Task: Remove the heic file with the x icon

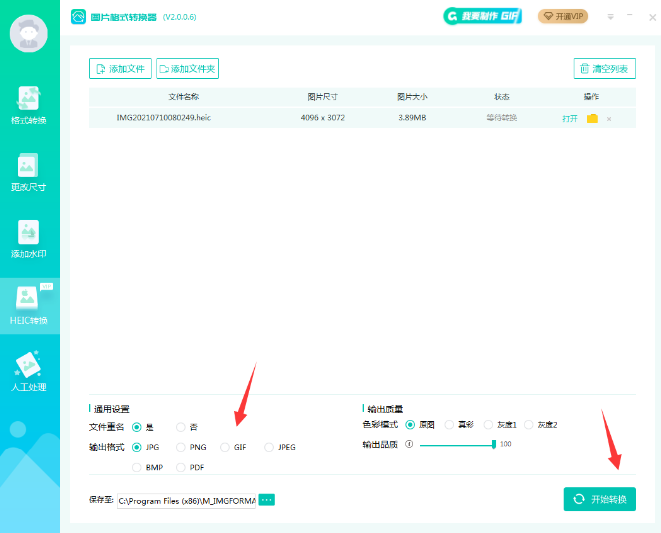Action: pos(609,119)
